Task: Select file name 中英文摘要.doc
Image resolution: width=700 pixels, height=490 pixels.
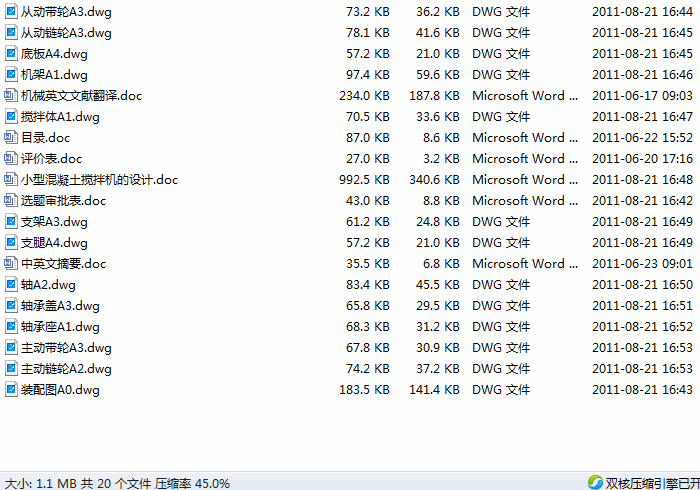Action: [63, 263]
